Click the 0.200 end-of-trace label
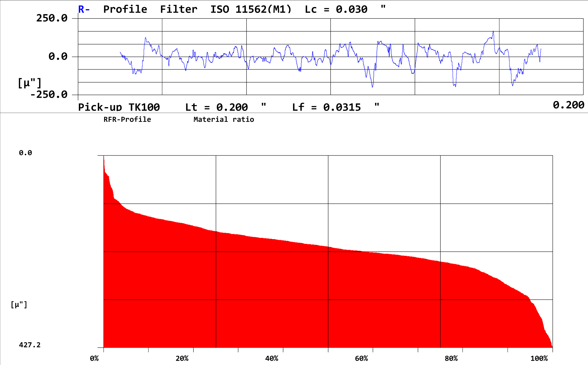 pyautogui.click(x=569, y=105)
